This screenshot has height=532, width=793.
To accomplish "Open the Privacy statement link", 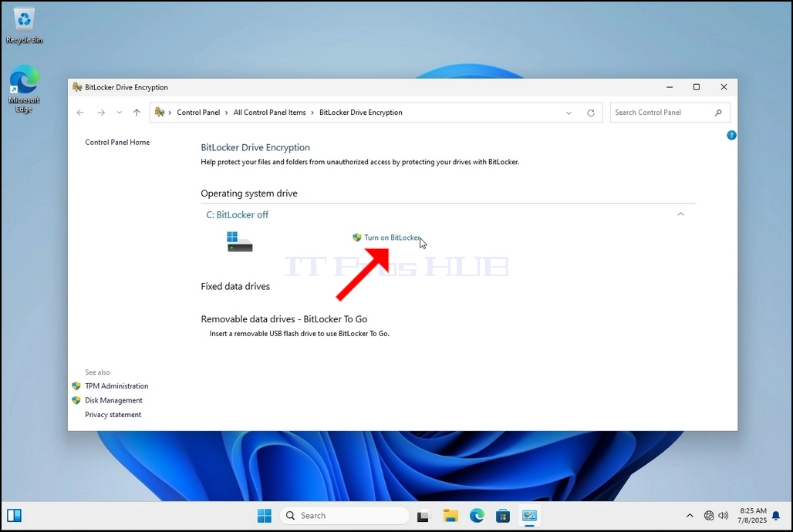I will tap(113, 415).
